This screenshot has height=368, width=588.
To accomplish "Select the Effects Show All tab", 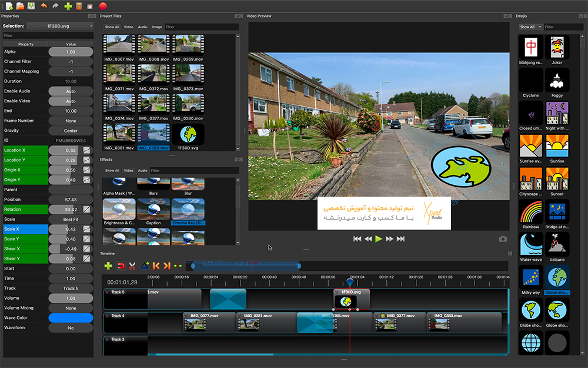I will 112,171.
